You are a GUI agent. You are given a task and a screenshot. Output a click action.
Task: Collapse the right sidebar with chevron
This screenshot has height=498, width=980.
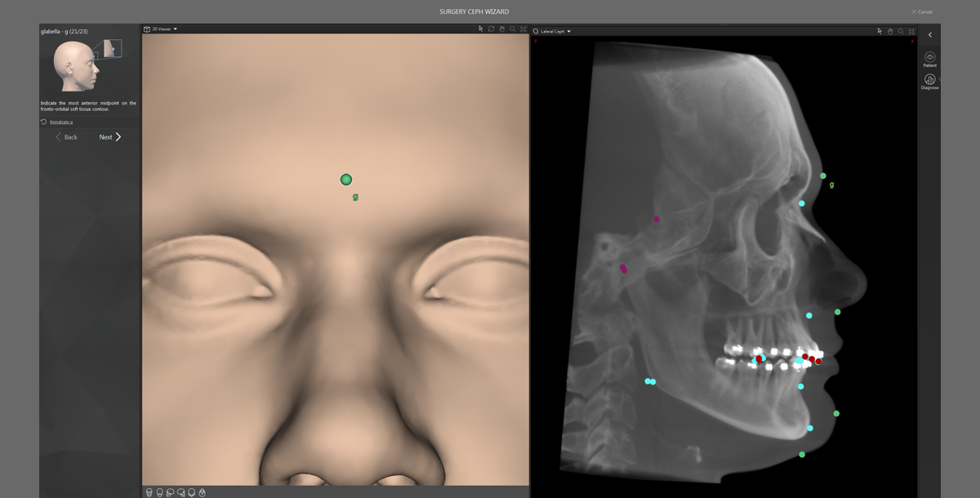(929, 35)
